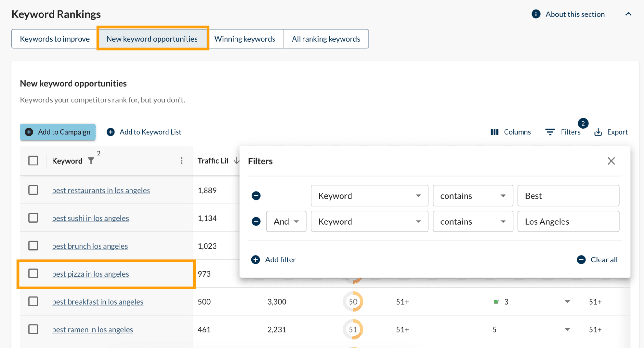Image resolution: width=644 pixels, height=348 pixels.
Task: Close the Filters panel
Action: click(611, 161)
